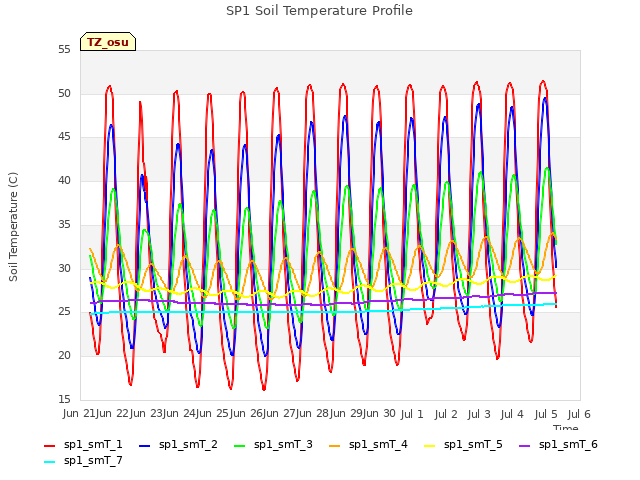640x480 pixels.
Task: Click the red sp1_smT_1 legend swatch
Action: 49,446
